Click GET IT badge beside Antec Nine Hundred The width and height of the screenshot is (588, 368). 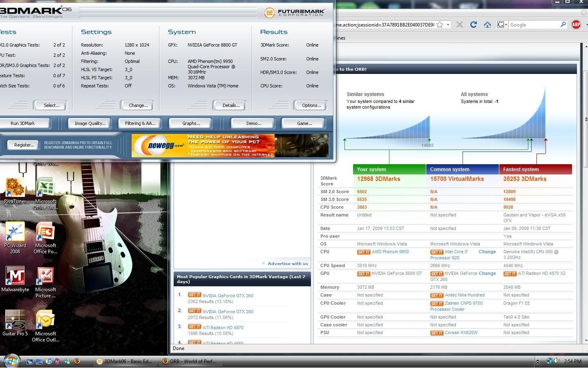[436, 295]
